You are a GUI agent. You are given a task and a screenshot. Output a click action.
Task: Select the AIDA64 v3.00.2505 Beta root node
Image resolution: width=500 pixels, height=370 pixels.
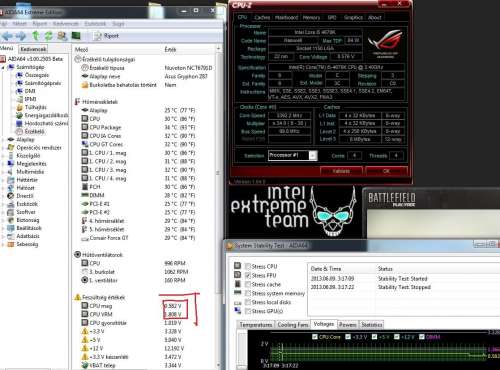(x=35, y=59)
